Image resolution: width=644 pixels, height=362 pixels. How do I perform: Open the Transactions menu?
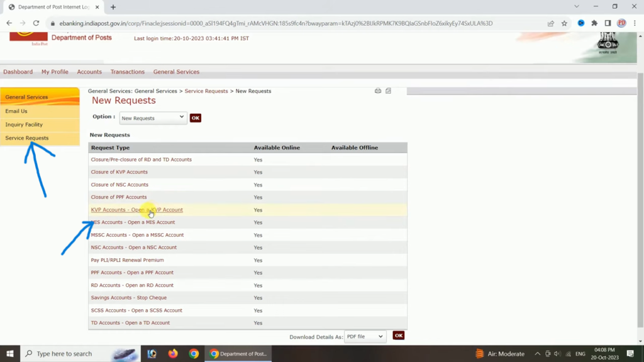[x=127, y=72]
